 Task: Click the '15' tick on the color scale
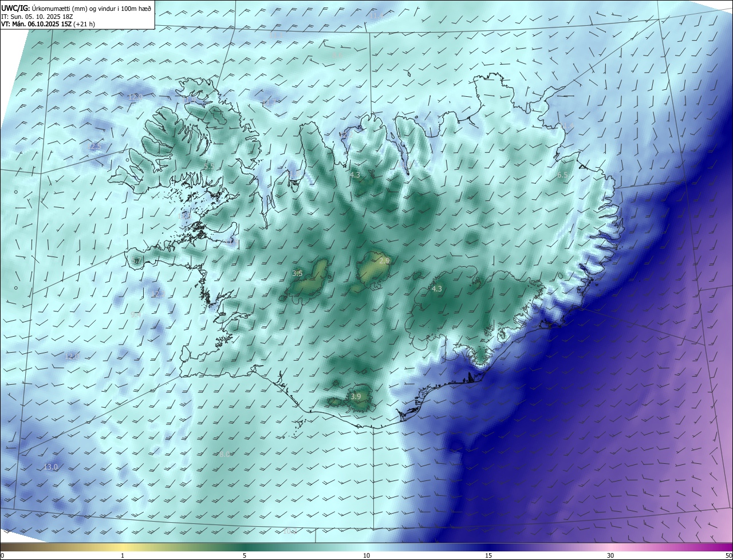pos(488,555)
